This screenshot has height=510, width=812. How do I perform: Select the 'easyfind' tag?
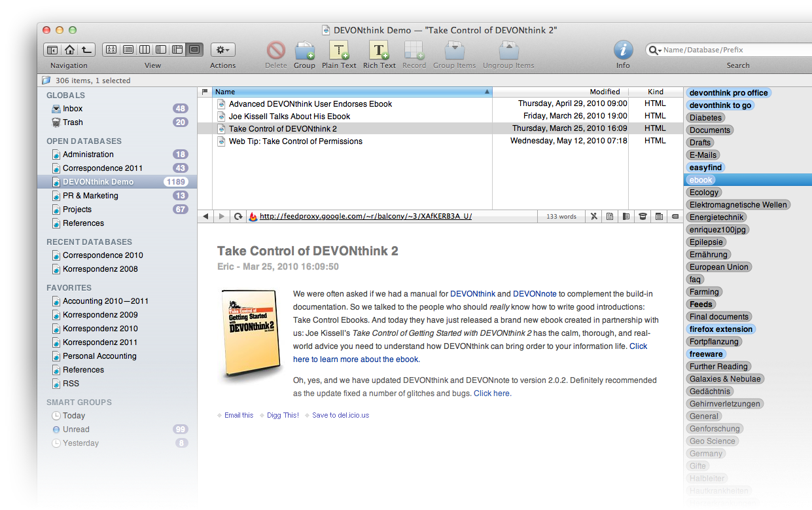[706, 168]
